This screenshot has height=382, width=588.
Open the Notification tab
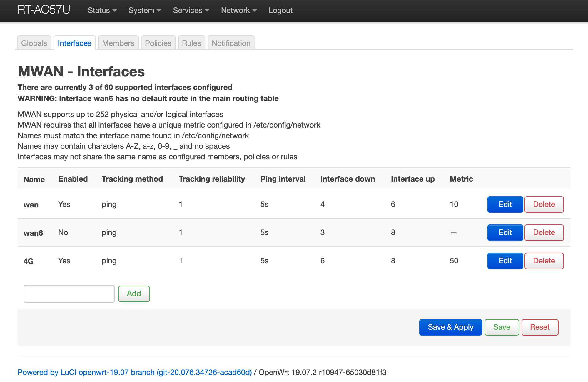click(x=231, y=43)
